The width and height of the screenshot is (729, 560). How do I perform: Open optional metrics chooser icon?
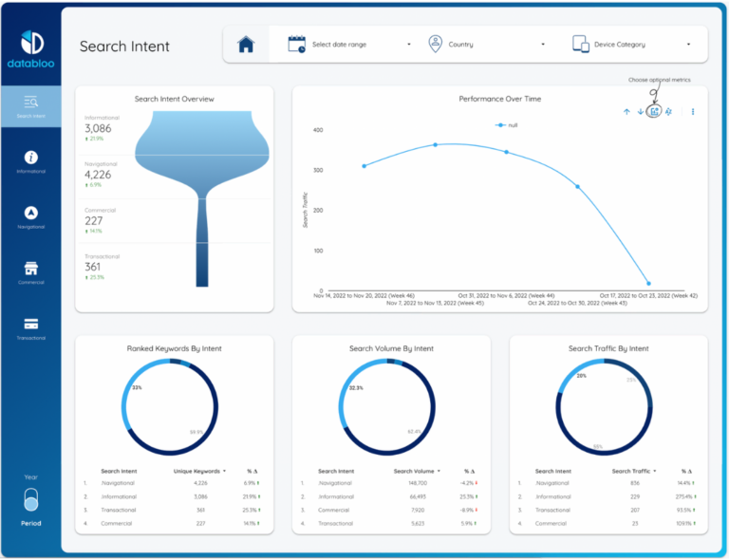[x=654, y=112]
